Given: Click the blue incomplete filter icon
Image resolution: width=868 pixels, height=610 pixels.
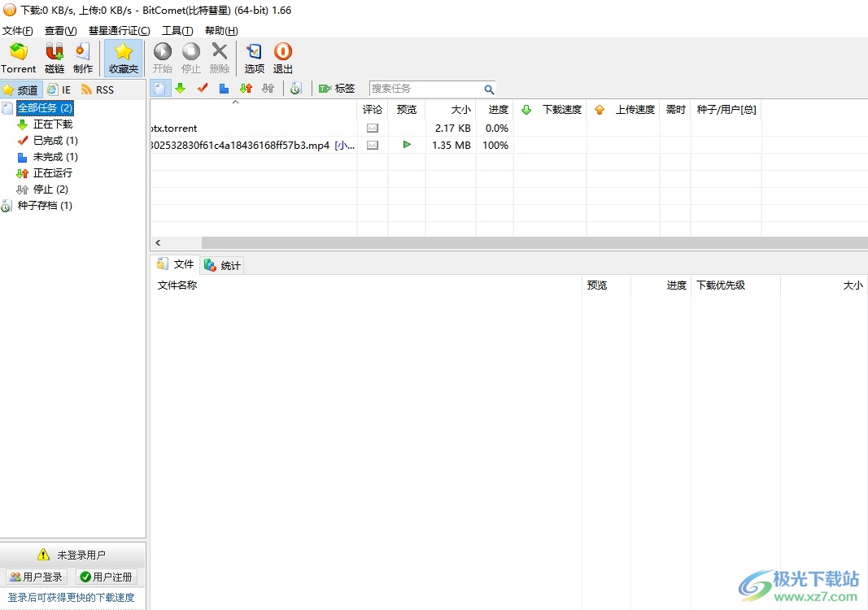Looking at the screenshot, I should click(225, 89).
